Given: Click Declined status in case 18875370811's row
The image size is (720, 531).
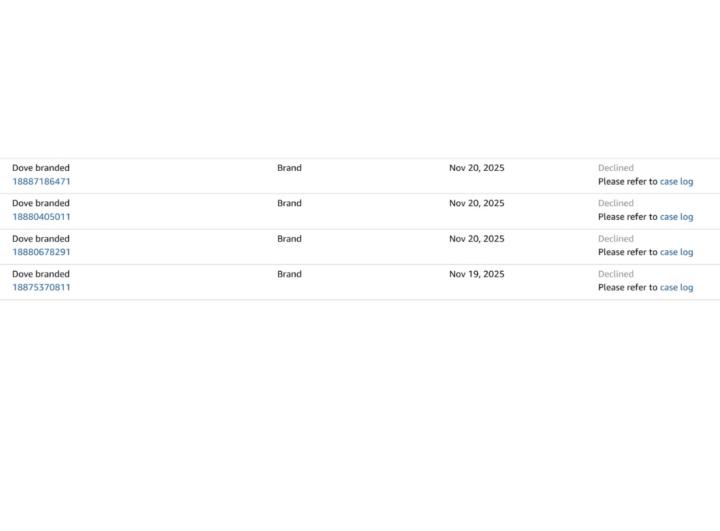Looking at the screenshot, I should (616, 274).
